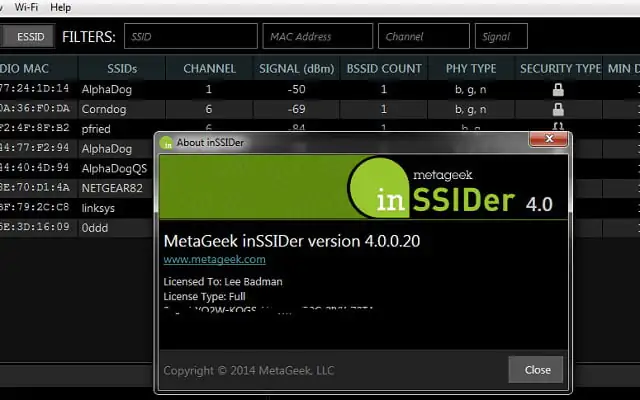Sort by the CHANNEL column header
Screen dimensions: 640x400
pos(209,68)
